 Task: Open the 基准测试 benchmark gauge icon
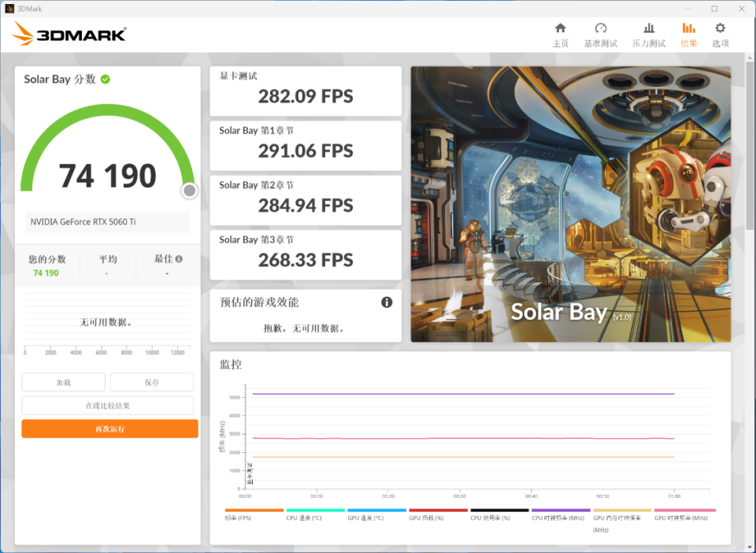pyautogui.click(x=600, y=28)
